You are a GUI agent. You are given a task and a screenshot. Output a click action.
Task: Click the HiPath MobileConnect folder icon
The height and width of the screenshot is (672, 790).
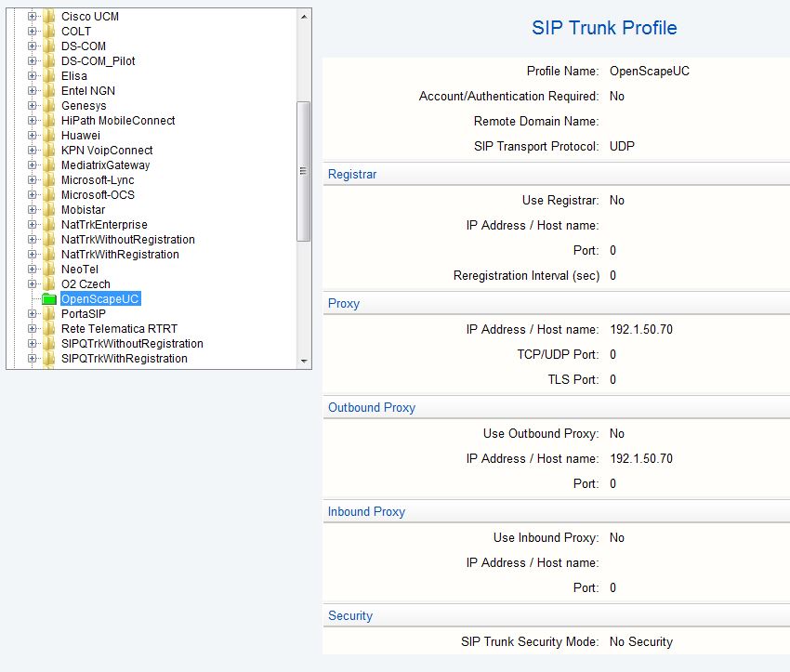49,121
